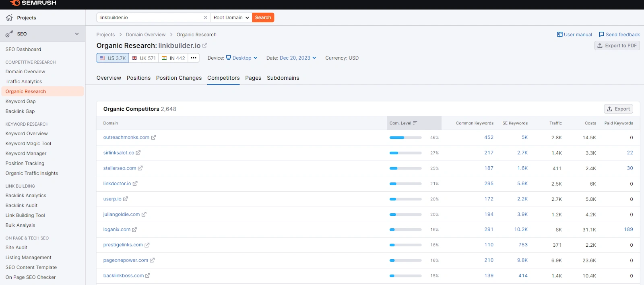The image size is (644, 285).
Task: Go to Domain Overview breadcrumb
Action: tap(145, 35)
